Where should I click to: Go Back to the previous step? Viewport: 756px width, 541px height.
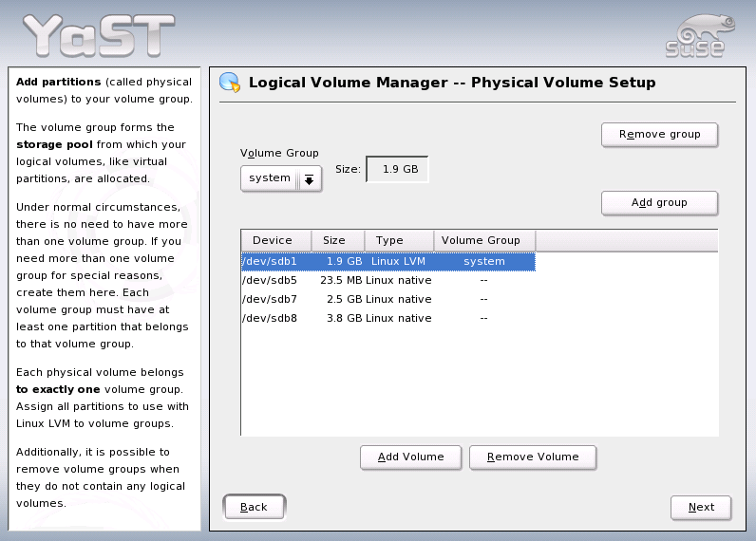point(255,507)
